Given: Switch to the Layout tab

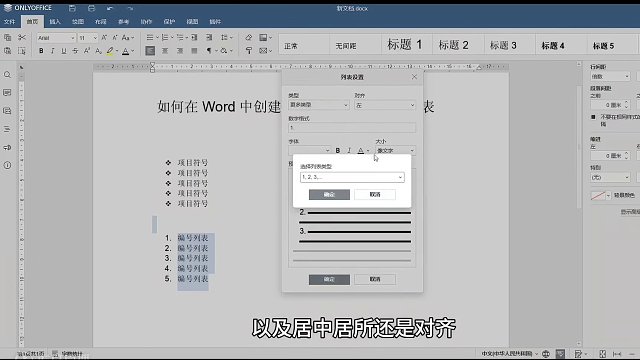Looking at the screenshot, I should (100, 22).
